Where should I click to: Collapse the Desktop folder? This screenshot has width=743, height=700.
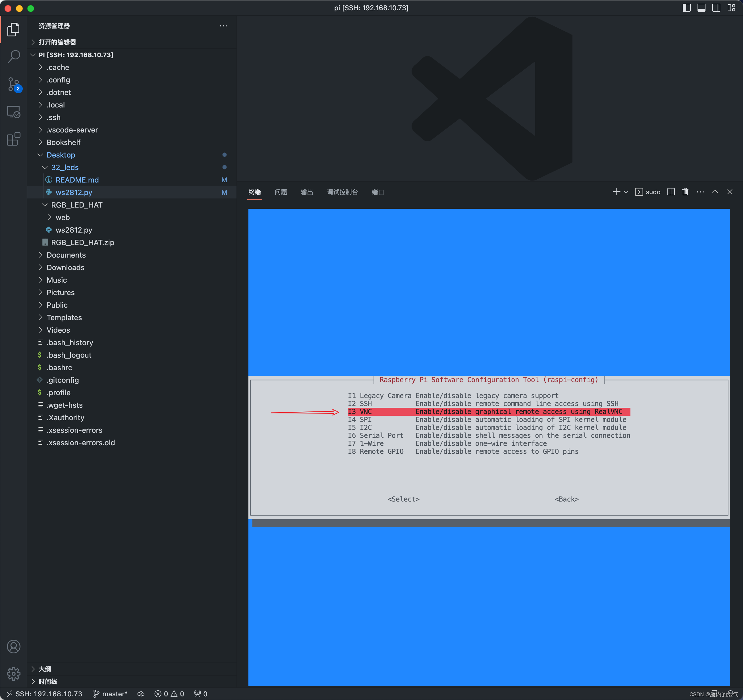[x=61, y=155]
